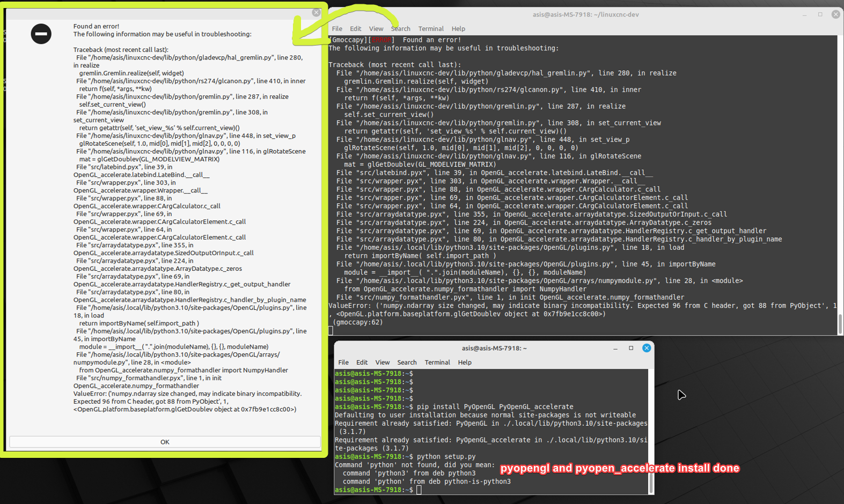This screenshot has width=844, height=504.
Task: Click '[Gmoccapy][ERROR] Found an error!' line
Action: [395, 40]
